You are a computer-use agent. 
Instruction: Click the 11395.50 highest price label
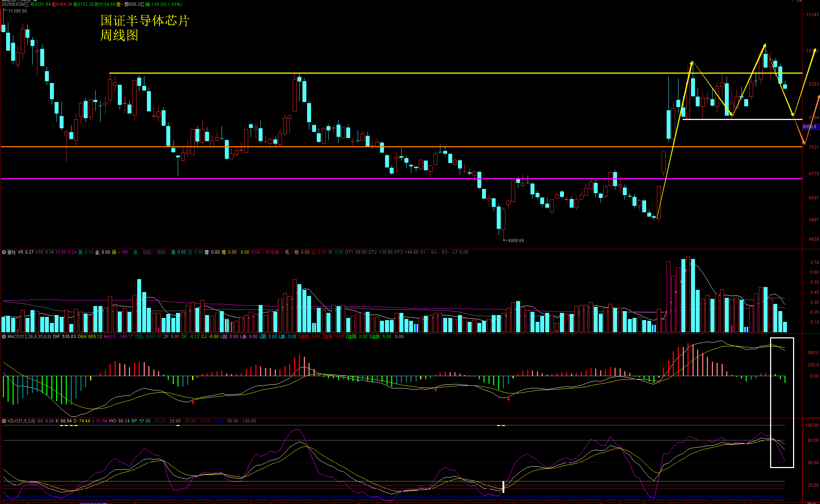coord(18,11)
